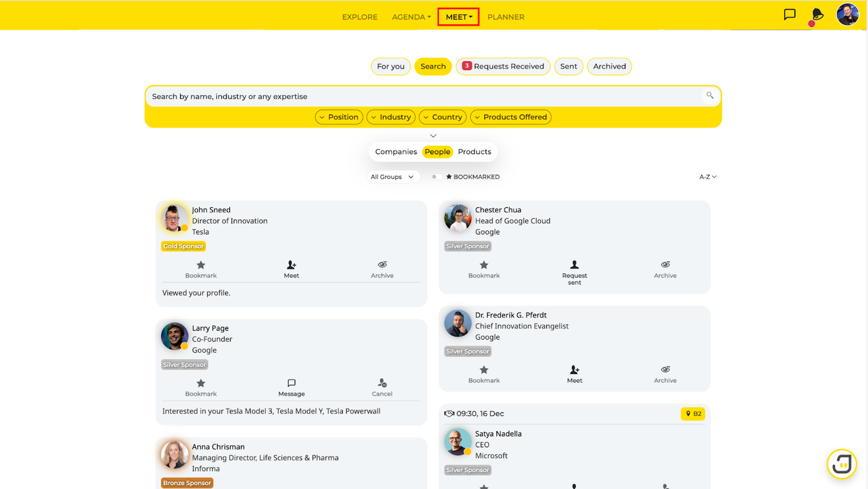Change the A-Z sort order
Viewport: 868px width, 489px height.
tap(708, 177)
